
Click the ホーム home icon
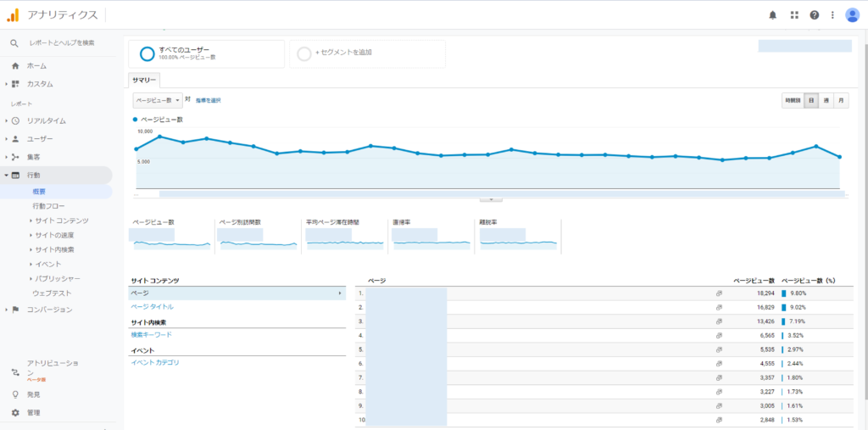coord(15,66)
